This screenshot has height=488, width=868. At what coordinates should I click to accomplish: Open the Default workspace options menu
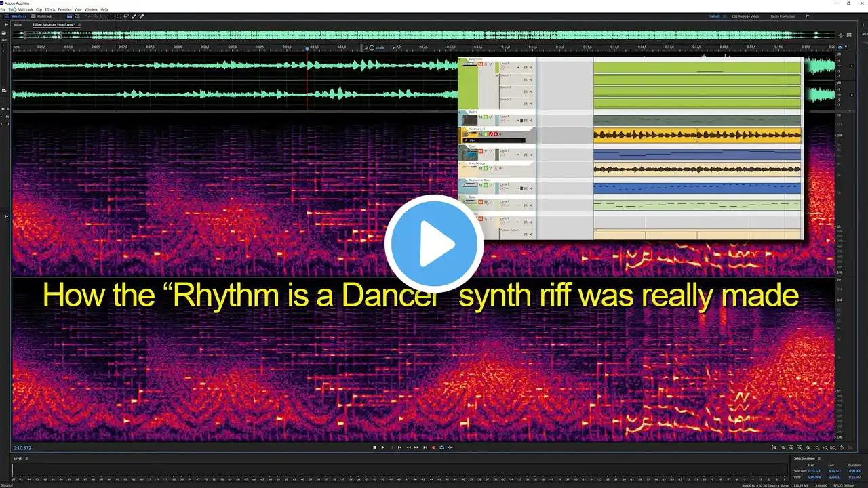(x=723, y=16)
